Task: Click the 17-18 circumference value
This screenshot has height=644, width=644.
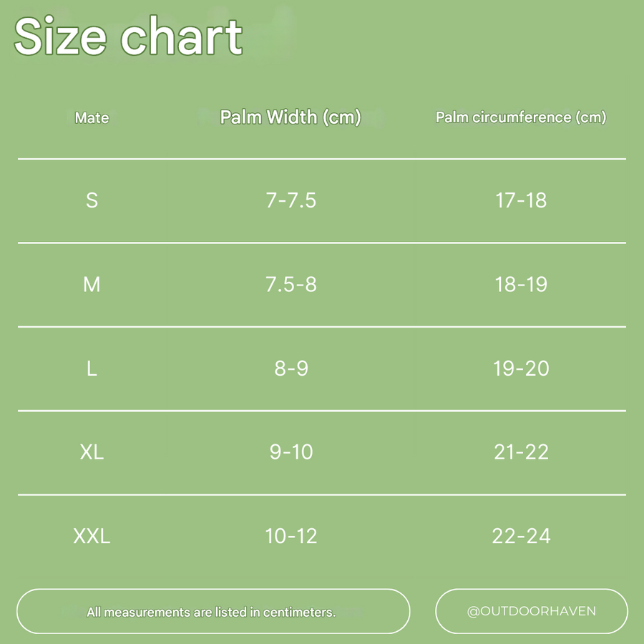Action: [x=521, y=200]
